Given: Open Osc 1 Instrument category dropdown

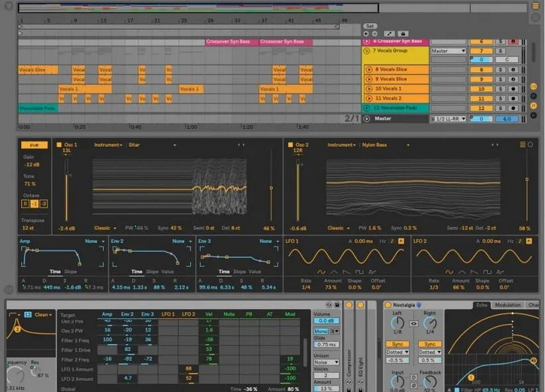Looking at the screenshot, I should (x=108, y=145).
